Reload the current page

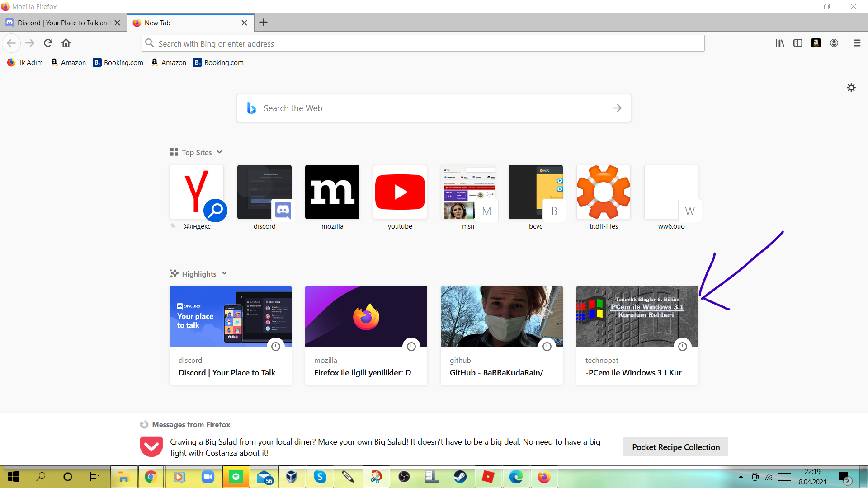point(48,43)
